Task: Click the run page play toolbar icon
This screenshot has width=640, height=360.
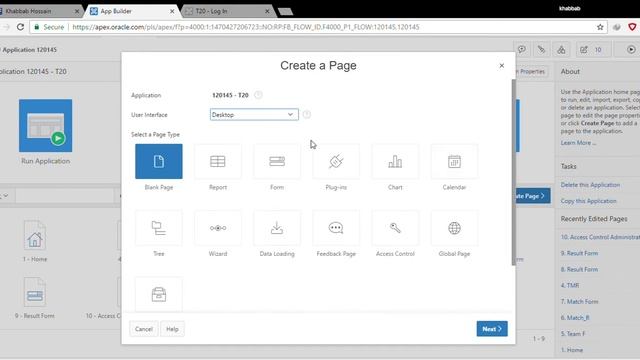Action: (x=631, y=49)
